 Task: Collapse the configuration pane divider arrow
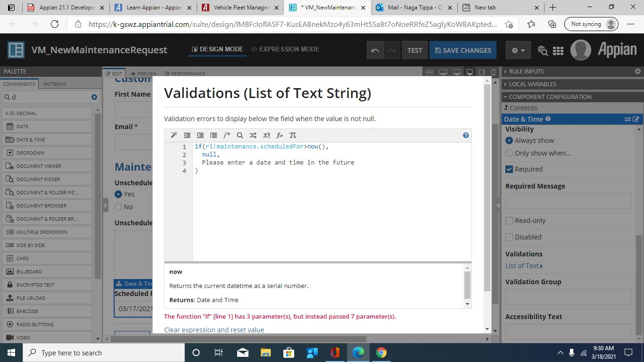(x=498, y=206)
